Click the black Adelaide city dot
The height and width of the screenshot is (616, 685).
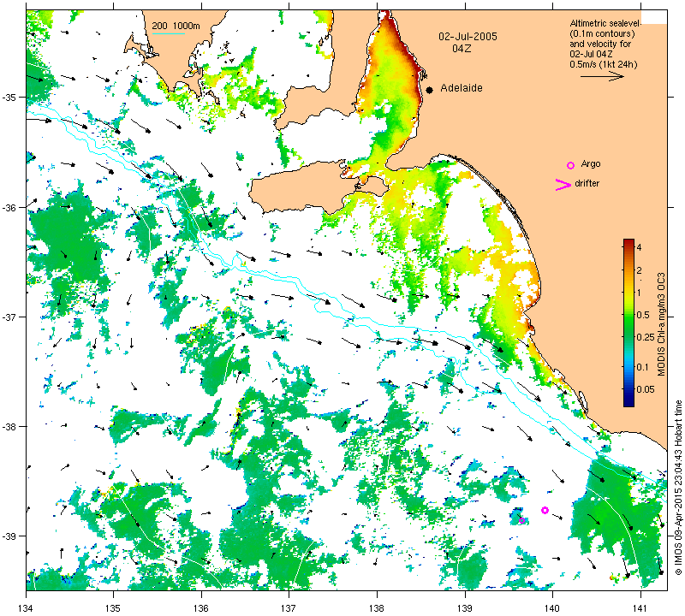click(430, 90)
